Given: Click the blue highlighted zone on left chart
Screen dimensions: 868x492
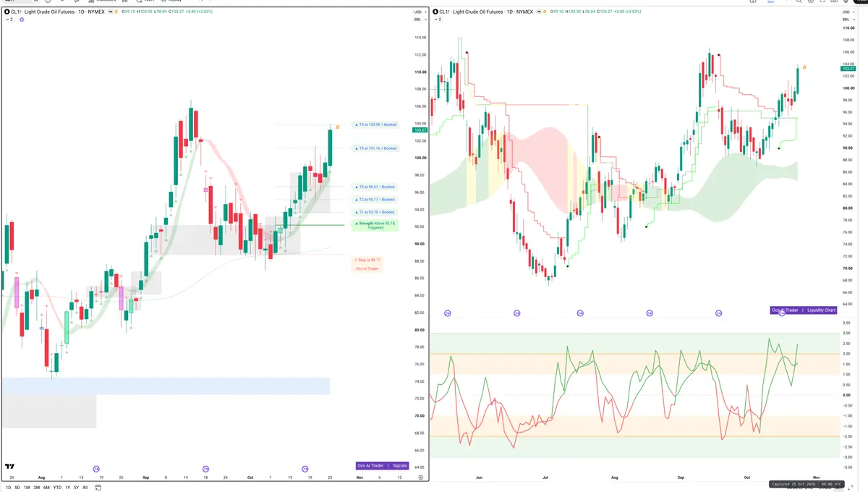Looking at the screenshot, I should 166,386.
